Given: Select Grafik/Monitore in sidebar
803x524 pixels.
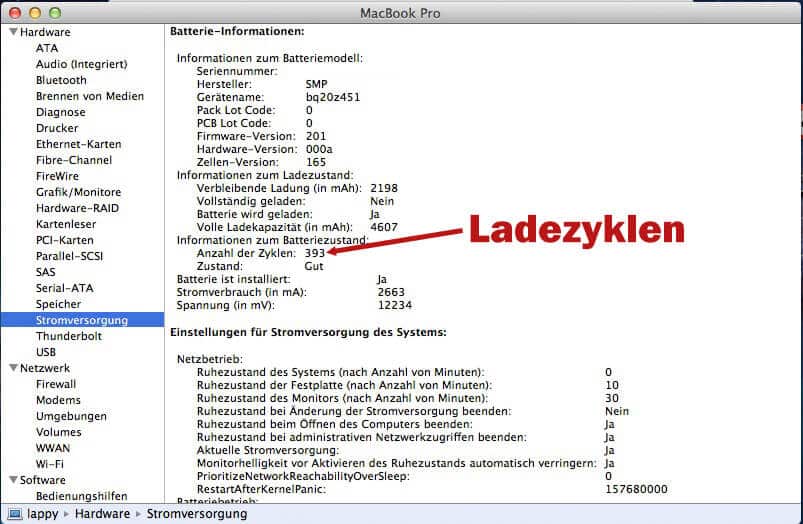Looking at the screenshot, I should tap(78, 192).
